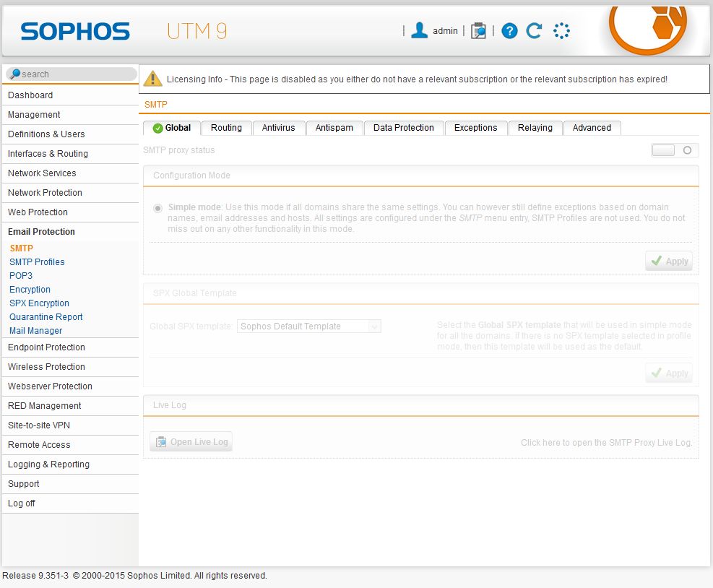This screenshot has height=588, width=713.
Task: Select the Simple mode radio button
Action: (157, 208)
